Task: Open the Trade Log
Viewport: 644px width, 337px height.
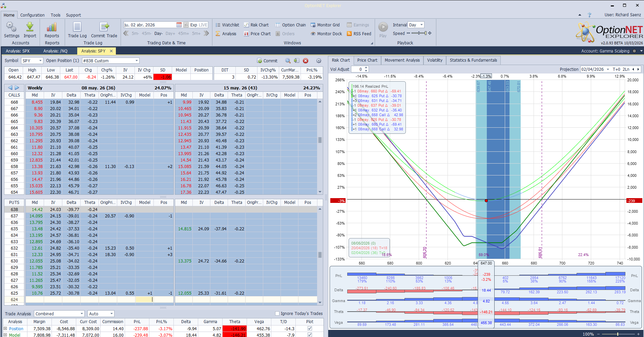Action: (x=77, y=30)
